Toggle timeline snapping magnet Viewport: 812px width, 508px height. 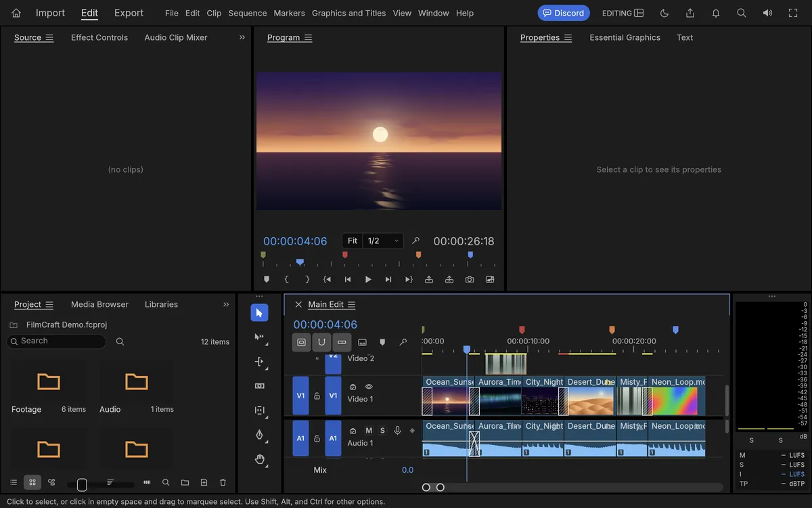(322, 342)
